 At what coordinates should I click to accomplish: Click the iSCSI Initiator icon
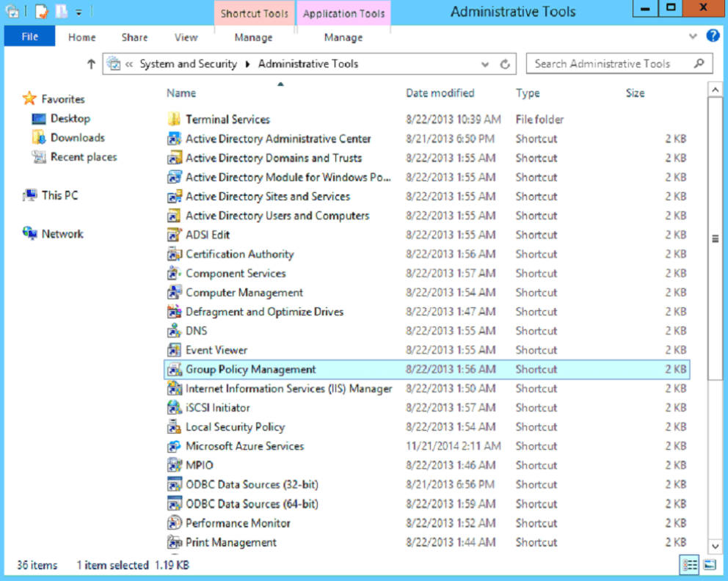(x=174, y=408)
